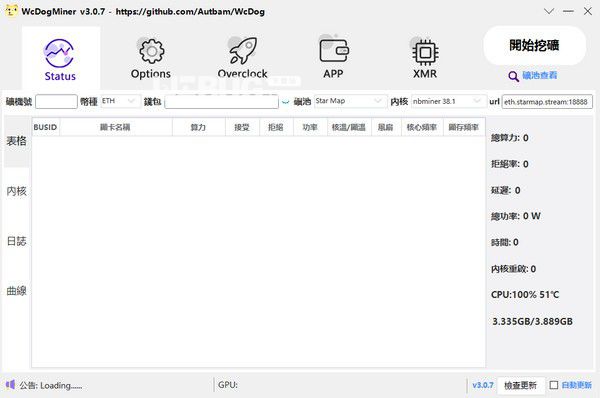Click the 總算力: 0 readout

(510, 138)
